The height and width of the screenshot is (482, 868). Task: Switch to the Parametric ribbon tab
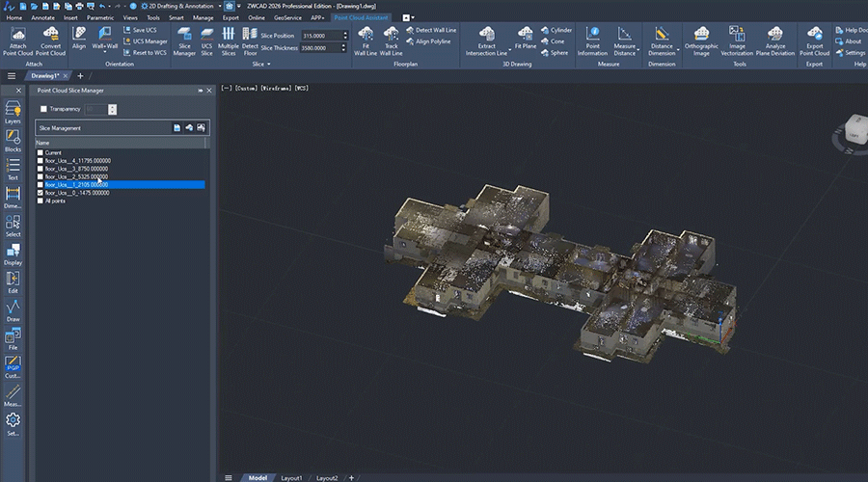pos(100,17)
